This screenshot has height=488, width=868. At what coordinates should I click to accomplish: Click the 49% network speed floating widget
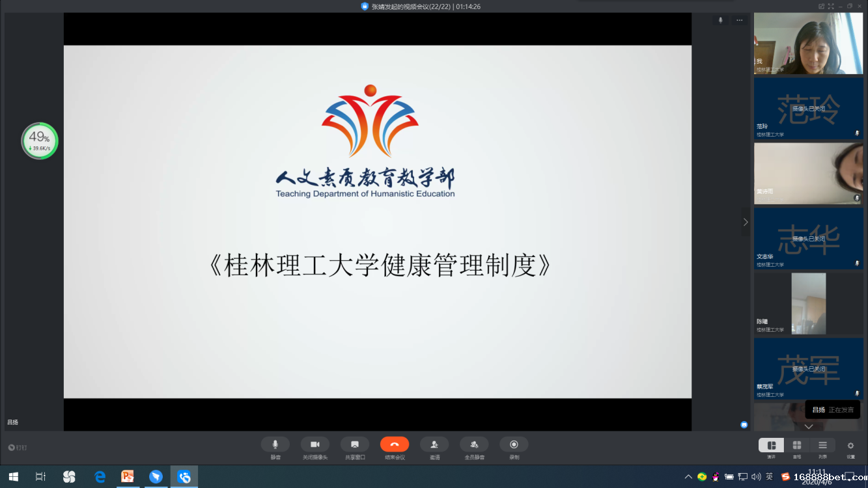40,141
